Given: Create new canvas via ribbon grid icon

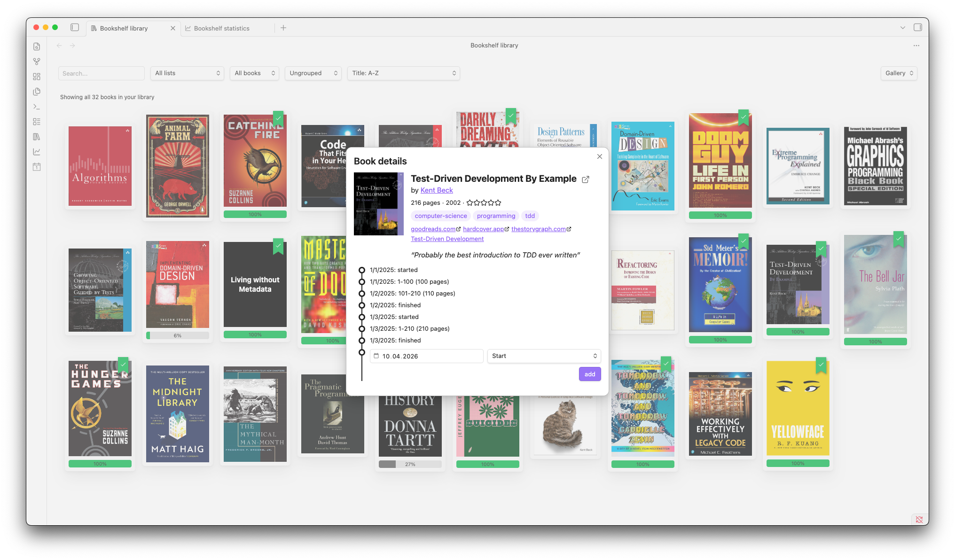Looking at the screenshot, I should click(37, 77).
